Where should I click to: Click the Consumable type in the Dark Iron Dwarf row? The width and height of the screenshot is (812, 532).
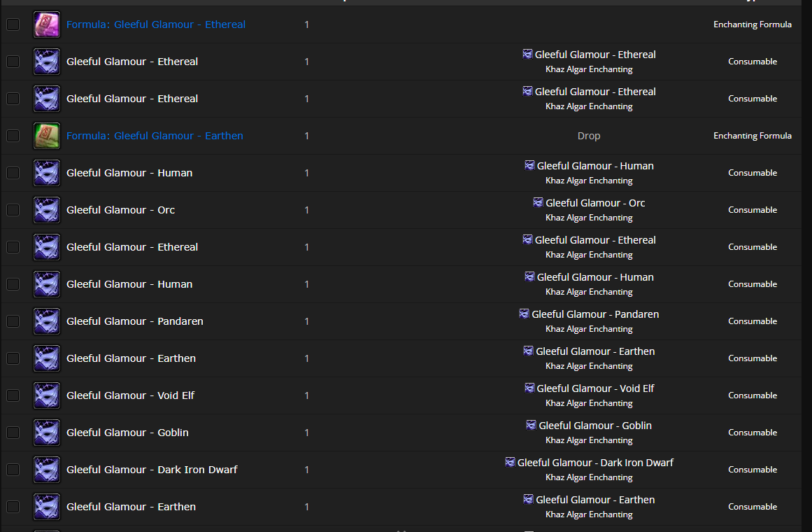click(x=753, y=470)
